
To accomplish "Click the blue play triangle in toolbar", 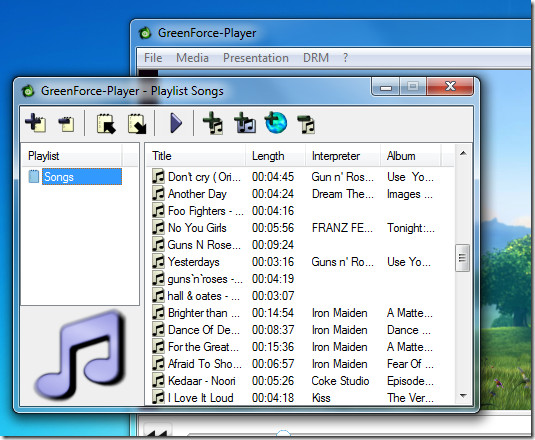I will coord(176,123).
